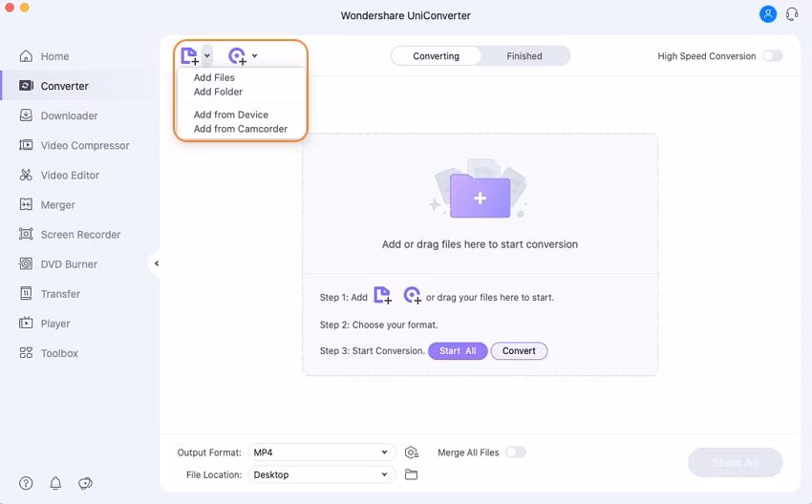Image resolution: width=812 pixels, height=504 pixels.
Task: Toggle High Speed Conversion switch
Action: click(772, 56)
